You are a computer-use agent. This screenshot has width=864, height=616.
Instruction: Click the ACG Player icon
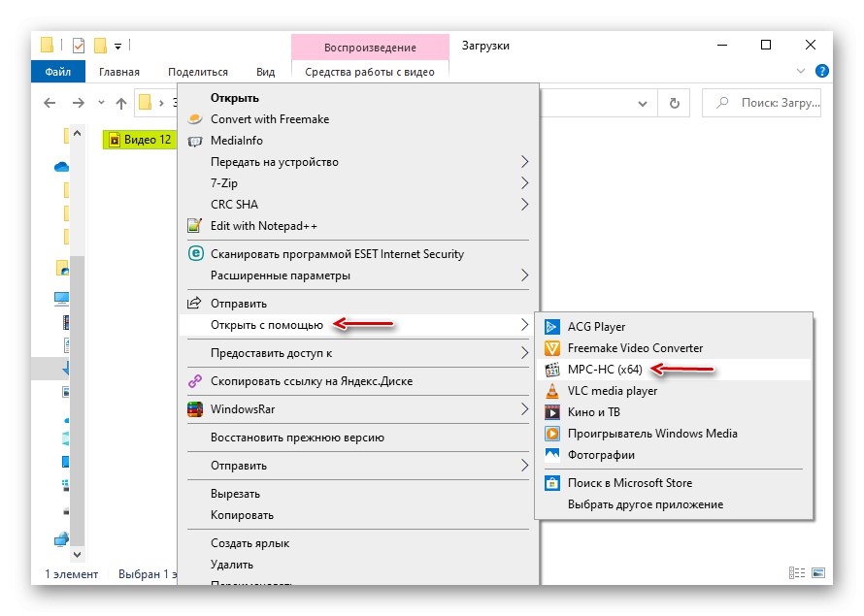(x=552, y=327)
